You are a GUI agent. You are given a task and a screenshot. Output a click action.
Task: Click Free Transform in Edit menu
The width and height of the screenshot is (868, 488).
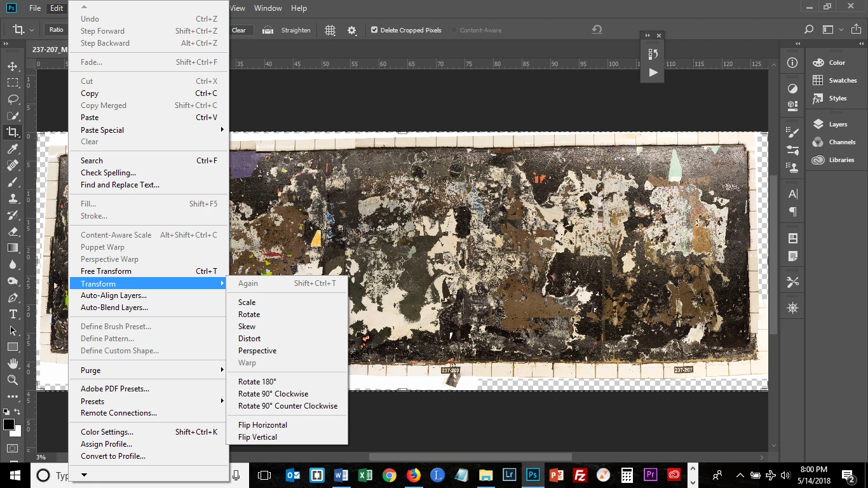click(106, 271)
